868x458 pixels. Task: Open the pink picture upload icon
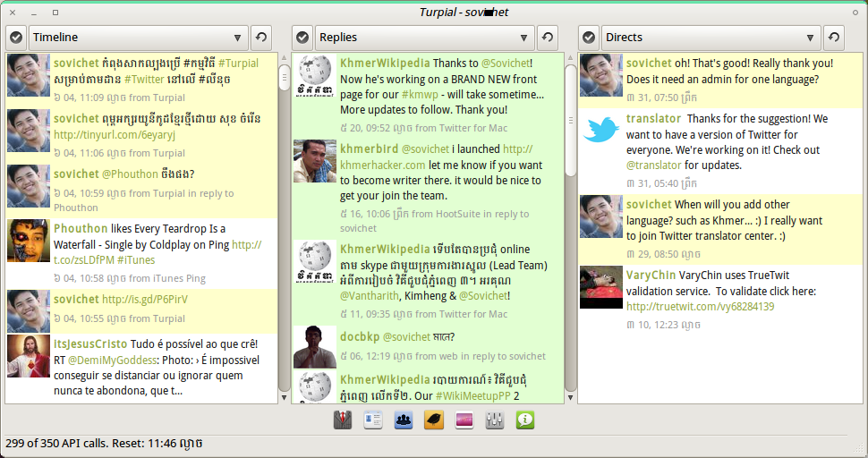coord(464,420)
